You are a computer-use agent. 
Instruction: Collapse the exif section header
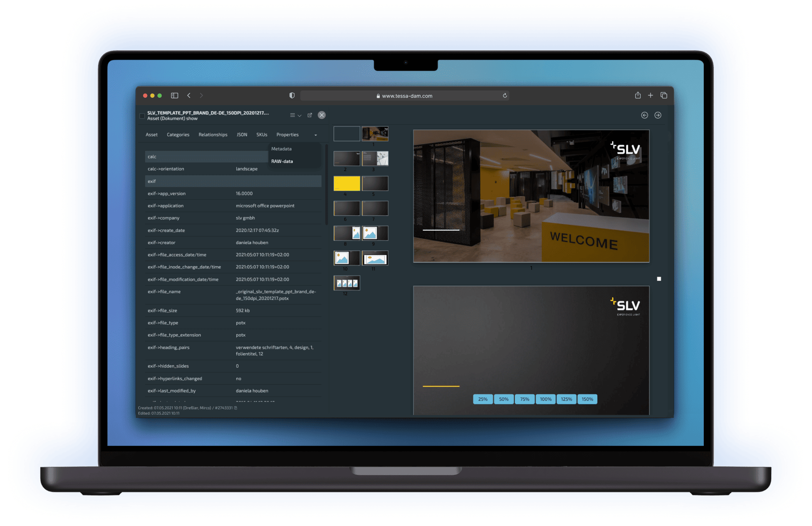[x=233, y=181]
